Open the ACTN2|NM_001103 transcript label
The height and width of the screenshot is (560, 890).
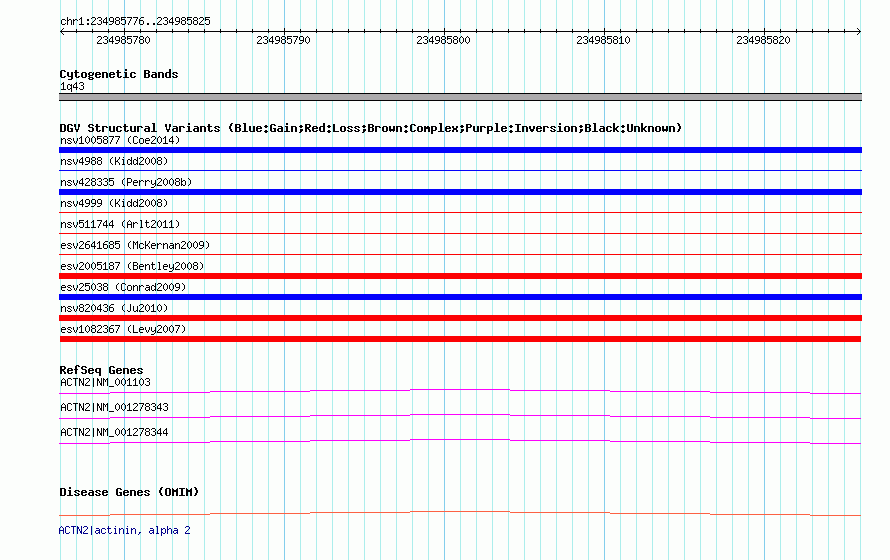[105, 382]
